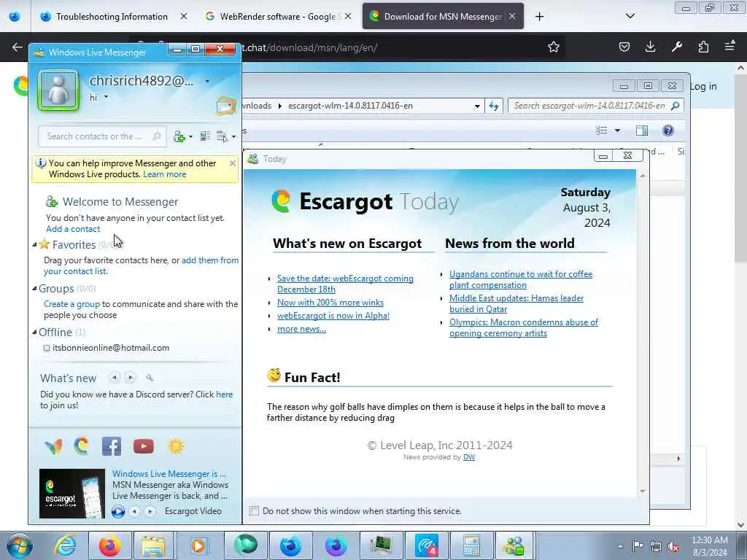Image resolution: width=747 pixels, height=560 pixels.
Task: Open a new browser tab
Action: coord(539,17)
